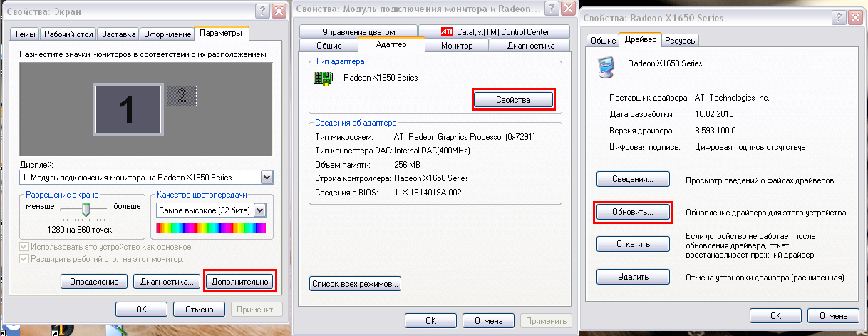Viewport: 868px width, 336px height.
Task: Select the Адаптер tab
Action: [391, 44]
